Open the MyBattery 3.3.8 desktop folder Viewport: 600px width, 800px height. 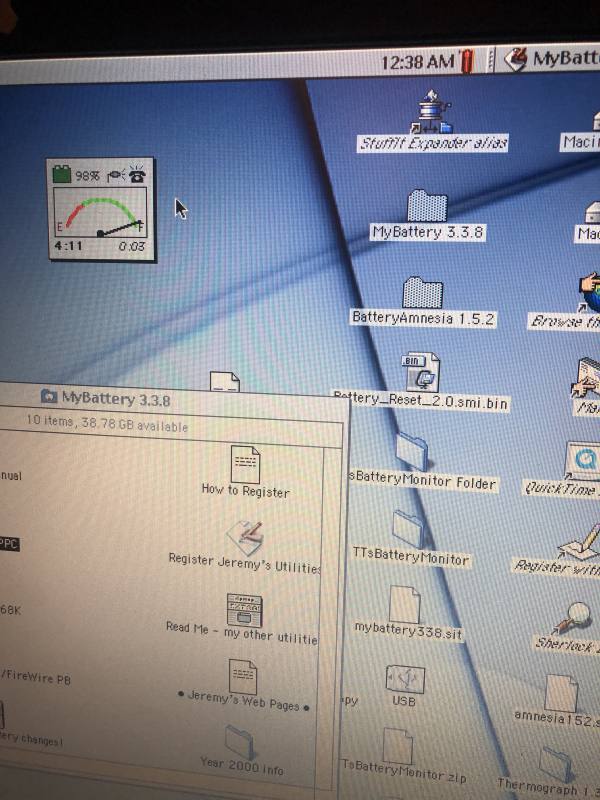427,205
